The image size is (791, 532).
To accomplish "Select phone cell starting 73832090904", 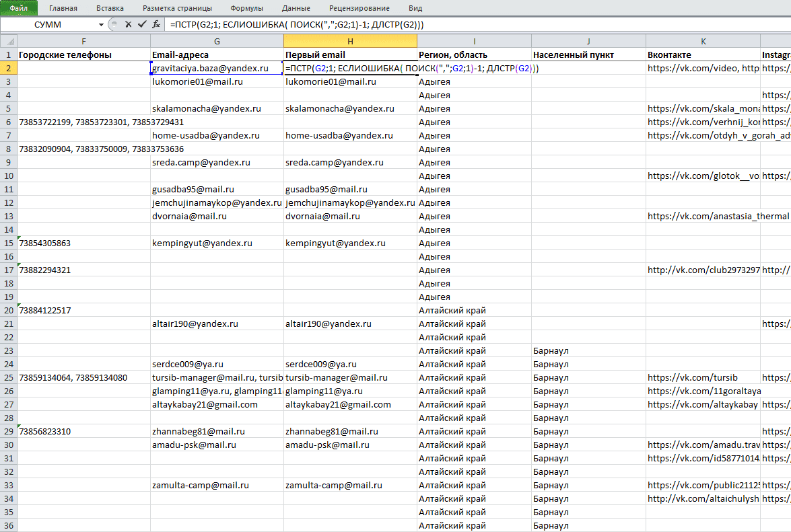I will (x=83, y=149).
